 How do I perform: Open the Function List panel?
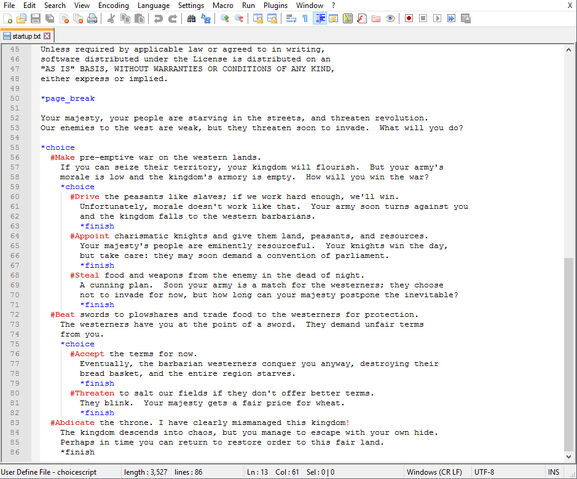(x=362, y=18)
